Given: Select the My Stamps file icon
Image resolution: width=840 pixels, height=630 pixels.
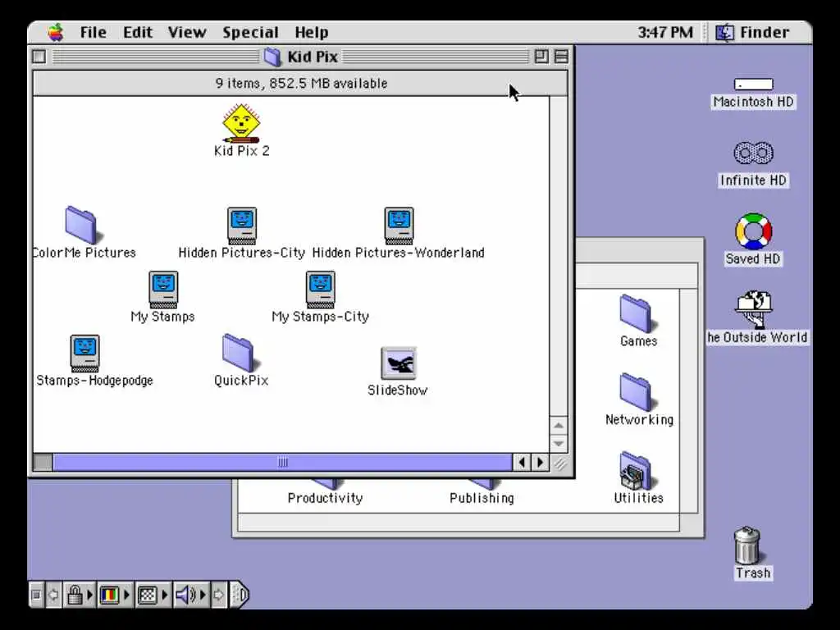Looking at the screenshot, I should pyautogui.click(x=163, y=290).
